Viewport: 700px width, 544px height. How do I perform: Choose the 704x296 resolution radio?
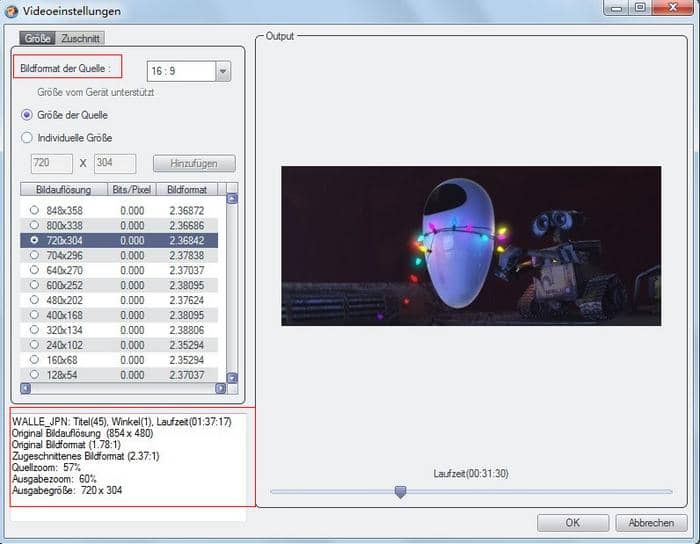coord(34,255)
